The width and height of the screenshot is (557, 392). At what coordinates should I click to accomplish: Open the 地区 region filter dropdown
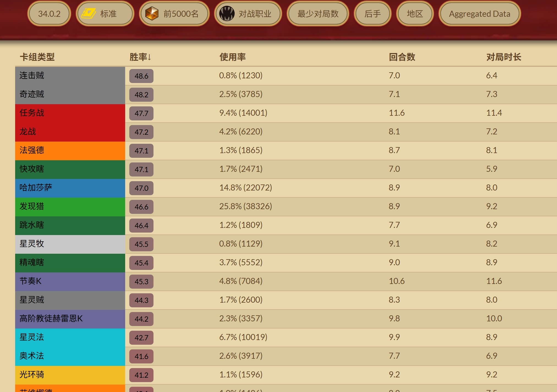[x=415, y=14]
